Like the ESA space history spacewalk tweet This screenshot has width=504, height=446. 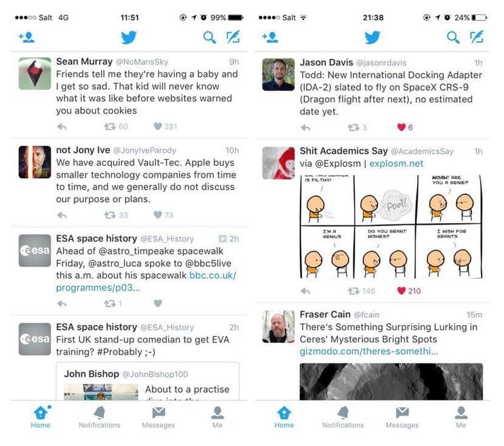click(x=158, y=303)
